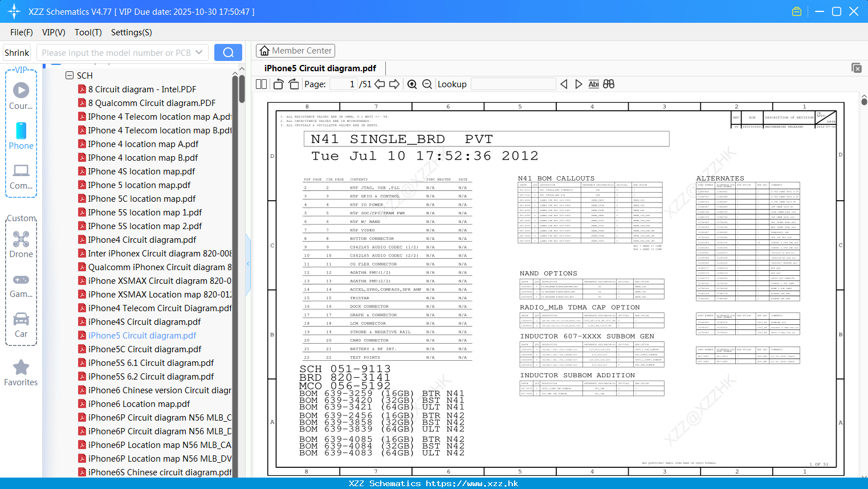Screen dimensions: 868x489
Task: Click the Shrink button
Action: point(17,52)
